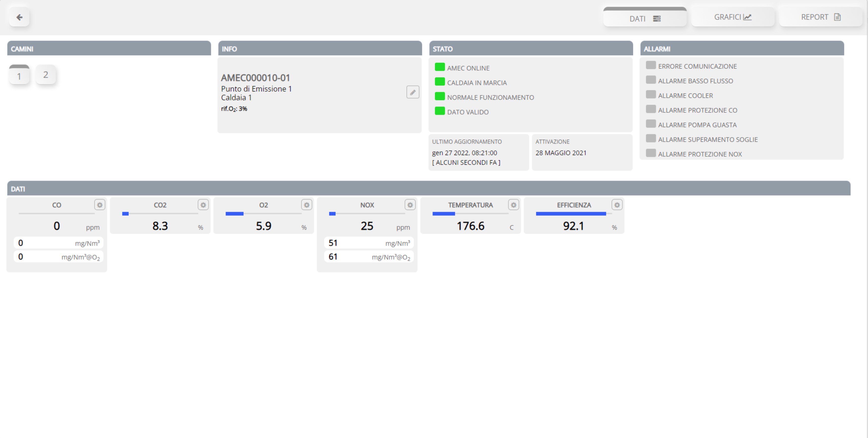Click DATO VALIDO green indicator
868x438 pixels.
[440, 111]
